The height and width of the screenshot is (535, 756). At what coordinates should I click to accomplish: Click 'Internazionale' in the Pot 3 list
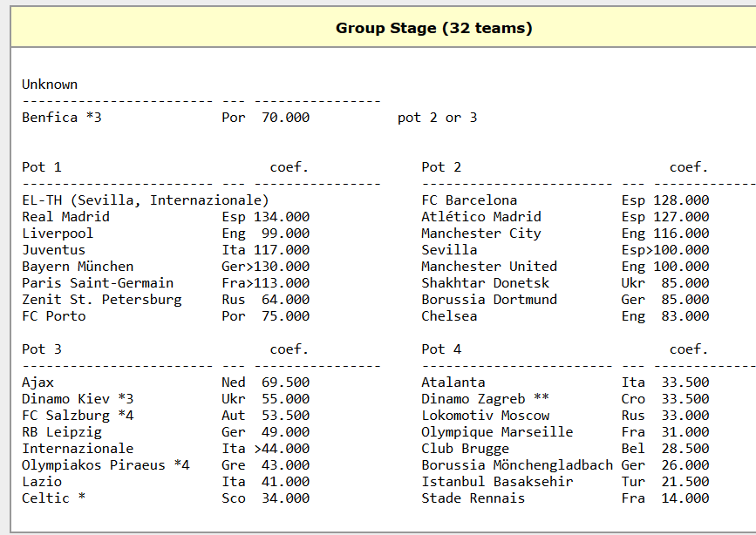point(78,448)
